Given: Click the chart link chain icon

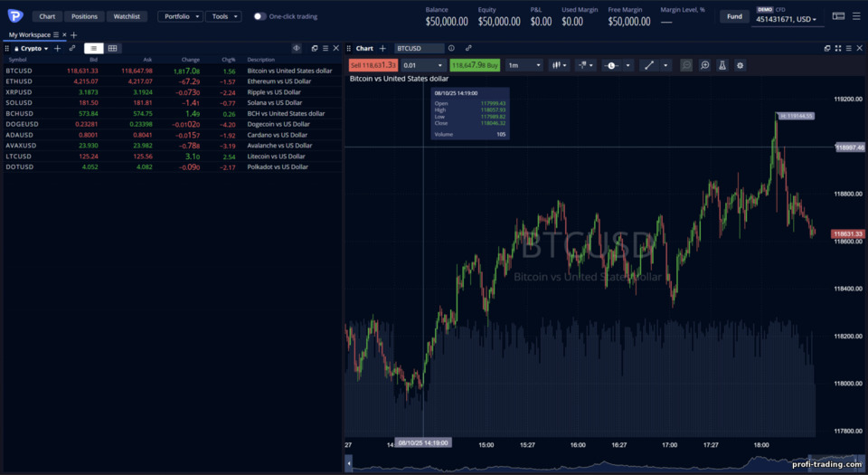Looking at the screenshot, I should point(468,48).
